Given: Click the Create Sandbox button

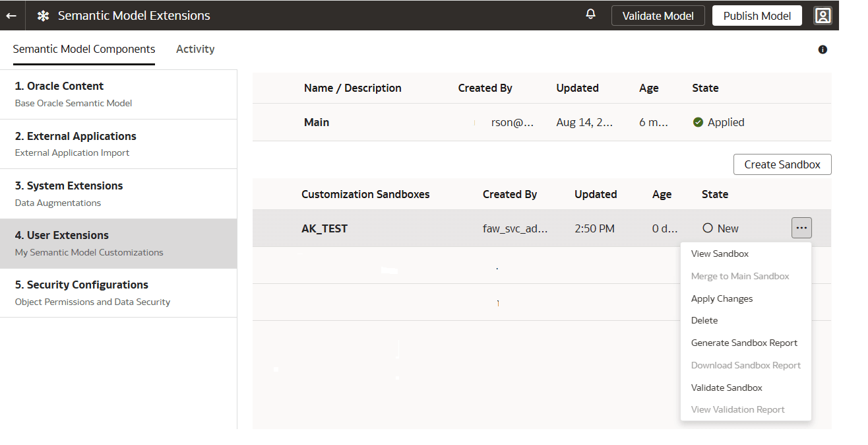Looking at the screenshot, I should pos(782,164).
